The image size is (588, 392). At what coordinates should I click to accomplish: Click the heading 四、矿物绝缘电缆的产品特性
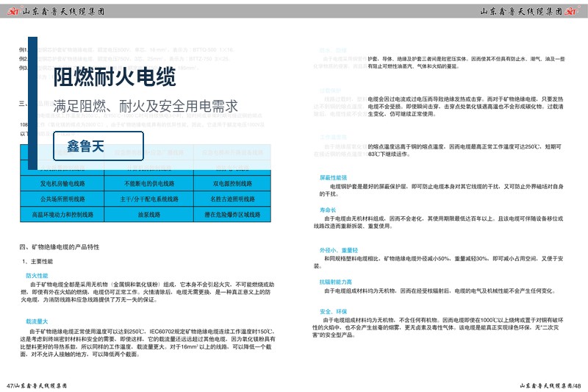(x=60, y=247)
